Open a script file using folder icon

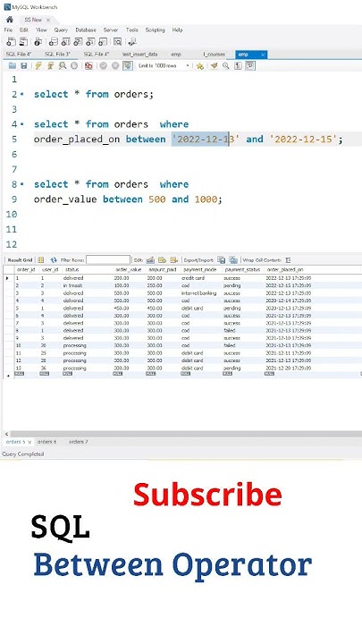[x=13, y=65]
